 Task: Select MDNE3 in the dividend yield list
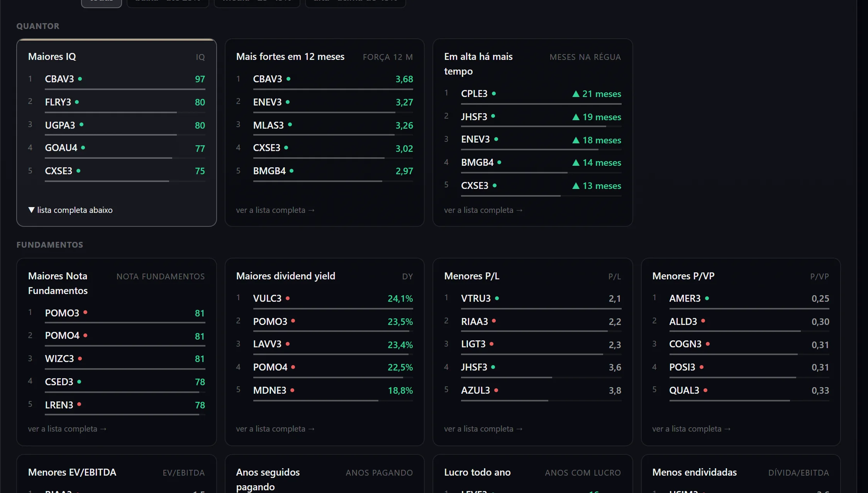pyautogui.click(x=270, y=390)
